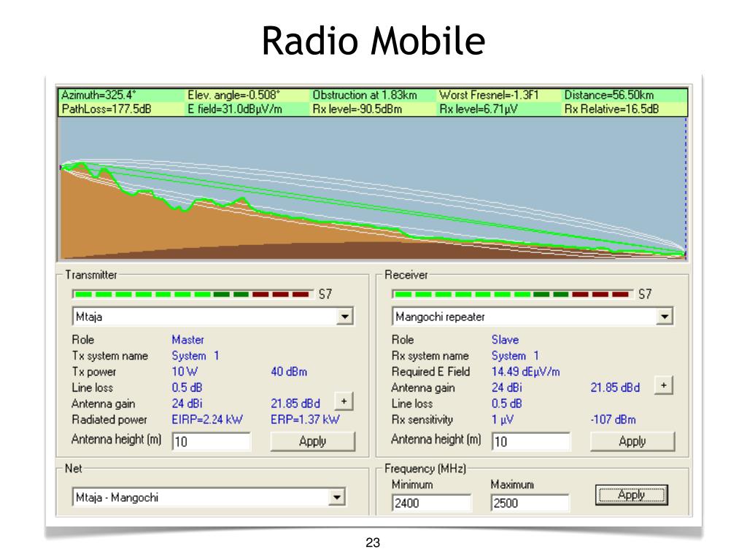Apply the frequency range
Viewport: 747px width, 560px height.
coord(631,495)
